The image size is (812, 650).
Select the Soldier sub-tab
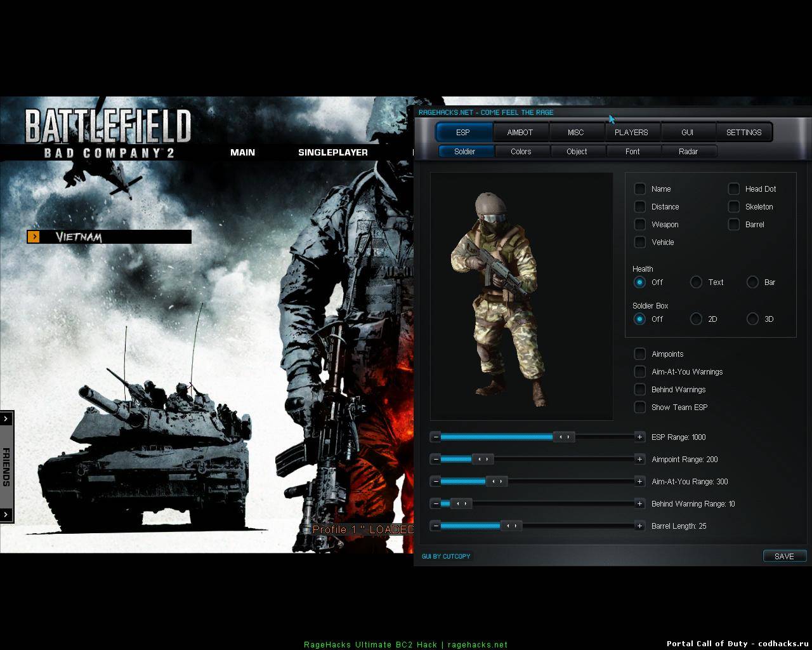pos(465,151)
